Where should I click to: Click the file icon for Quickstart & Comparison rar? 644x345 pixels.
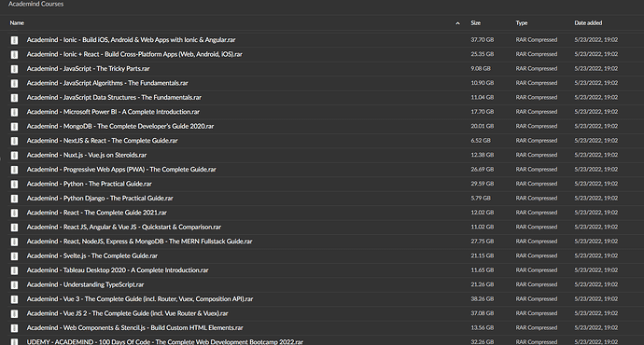point(14,228)
